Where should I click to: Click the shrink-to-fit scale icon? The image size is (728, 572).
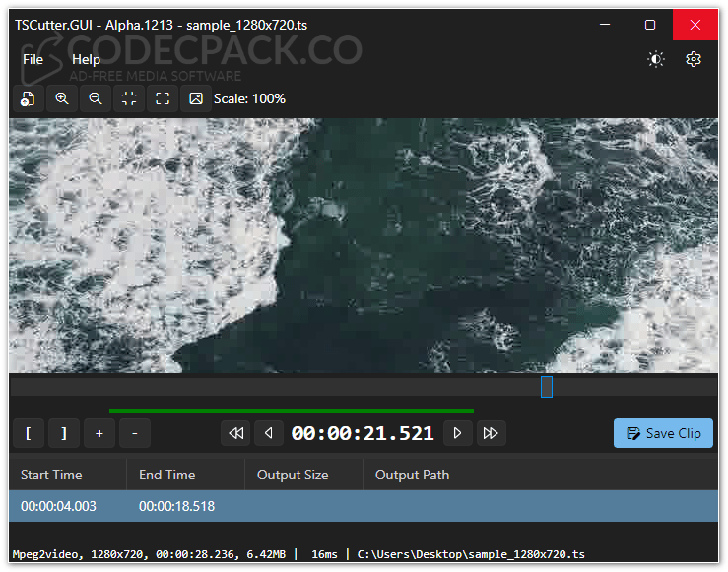(x=129, y=98)
